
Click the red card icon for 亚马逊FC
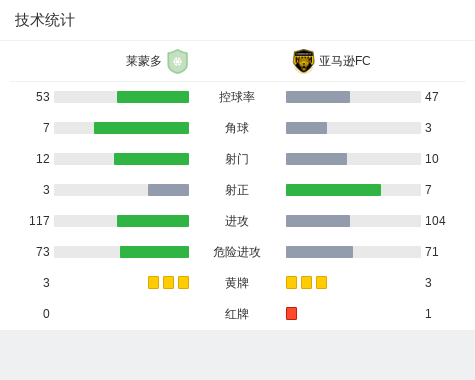pos(291,313)
